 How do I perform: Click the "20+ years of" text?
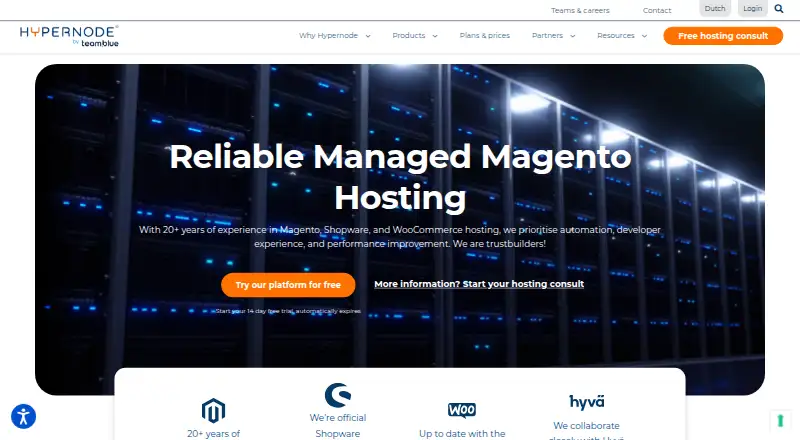pos(213,434)
